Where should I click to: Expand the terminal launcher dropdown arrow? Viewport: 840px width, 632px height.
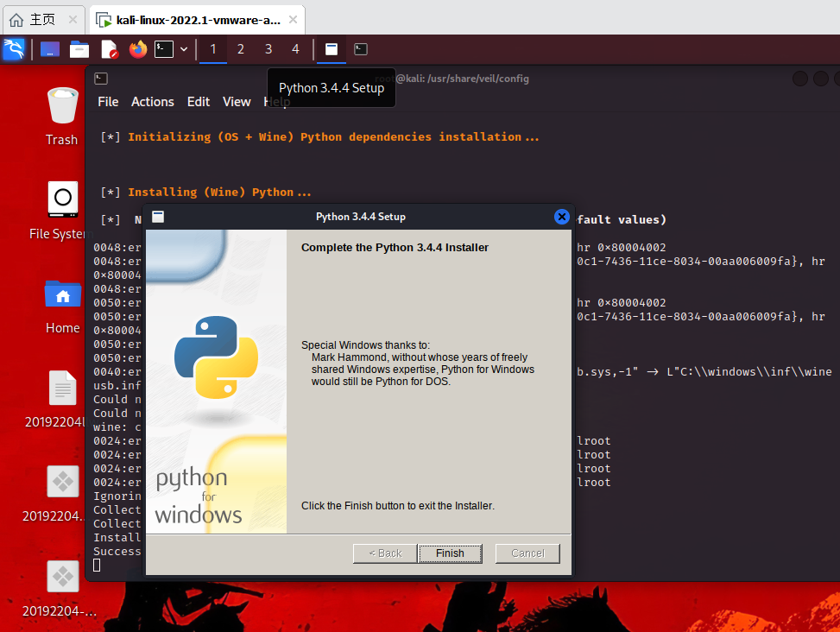click(x=184, y=49)
